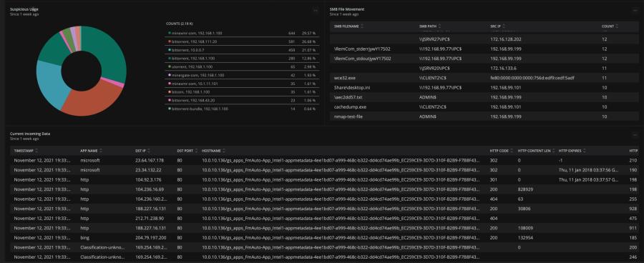
Task: Sort by DST PORT column arrows
Action: [196, 151]
